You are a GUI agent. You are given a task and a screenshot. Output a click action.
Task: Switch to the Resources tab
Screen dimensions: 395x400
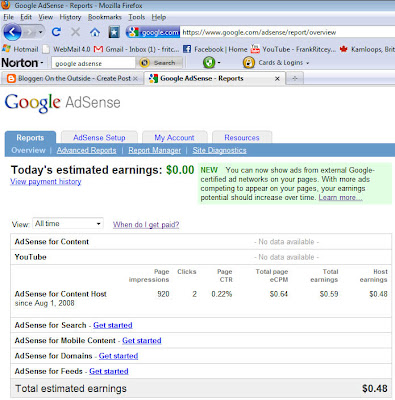242,137
